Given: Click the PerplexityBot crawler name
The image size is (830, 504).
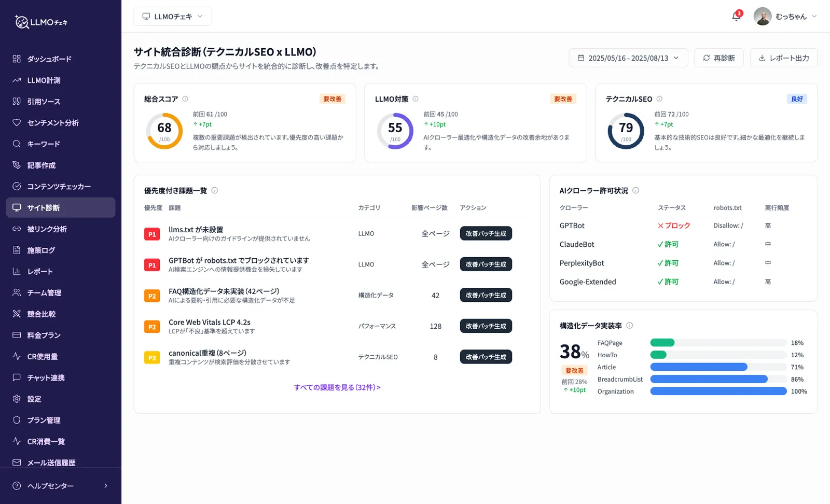Looking at the screenshot, I should coord(582,263).
